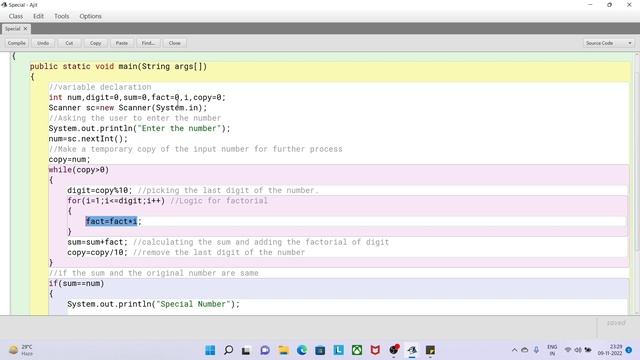The height and width of the screenshot is (360, 640).
Task: Click the while(copy>0) line
Action: click(x=79, y=170)
